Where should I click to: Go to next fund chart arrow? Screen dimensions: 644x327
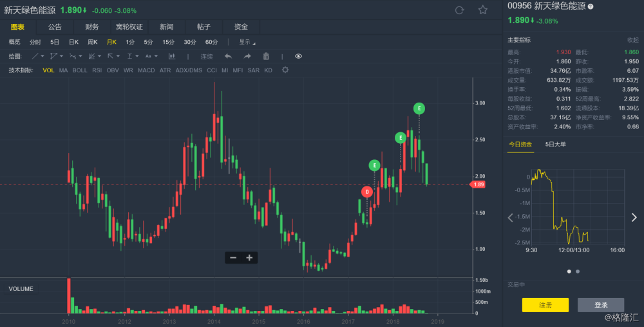point(634,217)
